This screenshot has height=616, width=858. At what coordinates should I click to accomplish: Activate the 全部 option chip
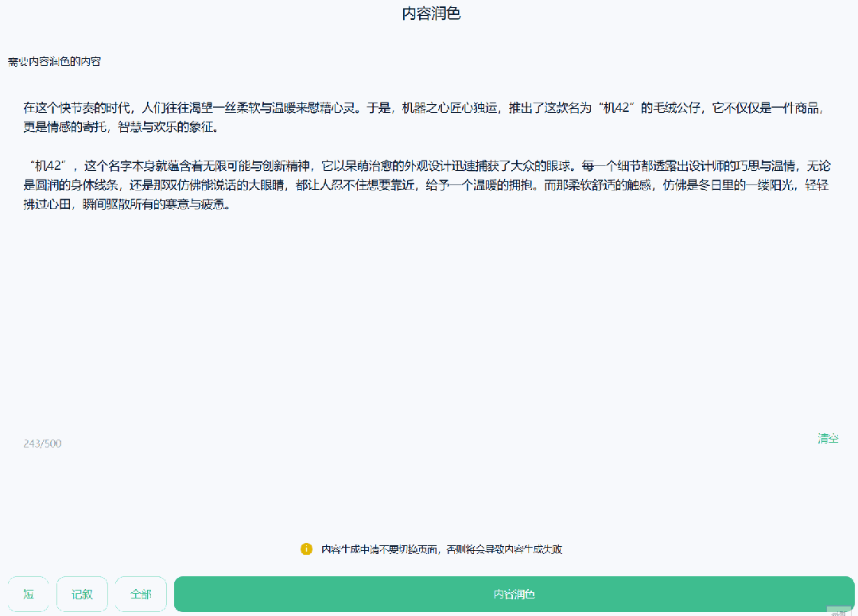pos(140,593)
